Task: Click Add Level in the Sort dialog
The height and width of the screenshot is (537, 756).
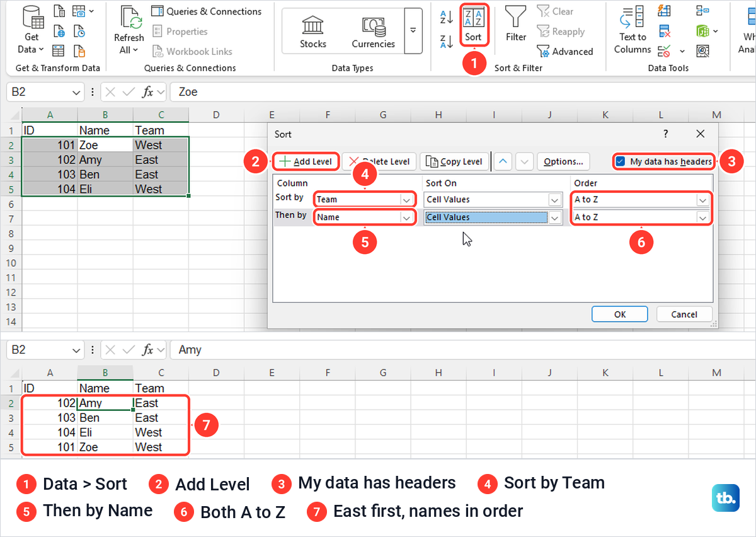Action: (306, 161)
